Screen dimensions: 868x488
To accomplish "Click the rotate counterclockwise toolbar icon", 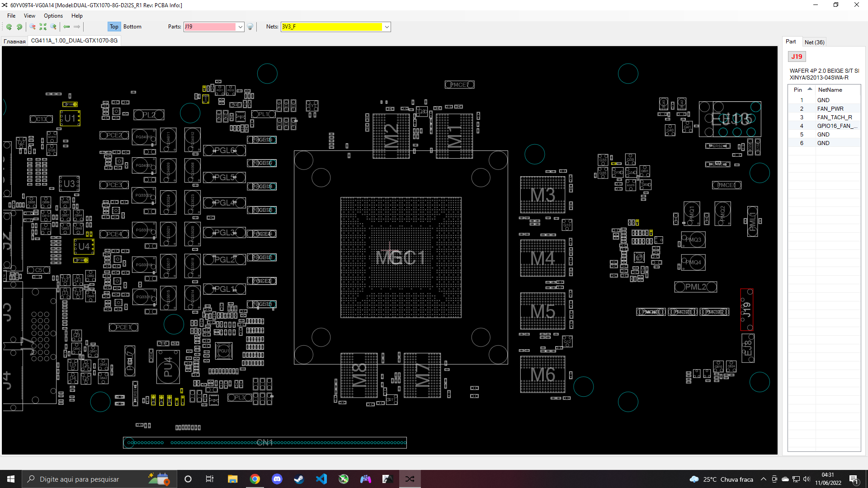I will [9, 27].
